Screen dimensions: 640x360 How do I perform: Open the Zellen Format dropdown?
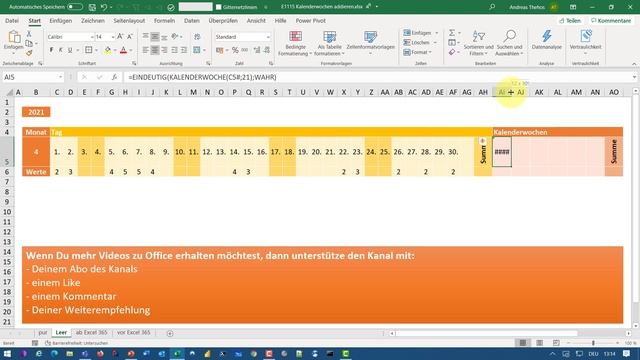(418, 52)
